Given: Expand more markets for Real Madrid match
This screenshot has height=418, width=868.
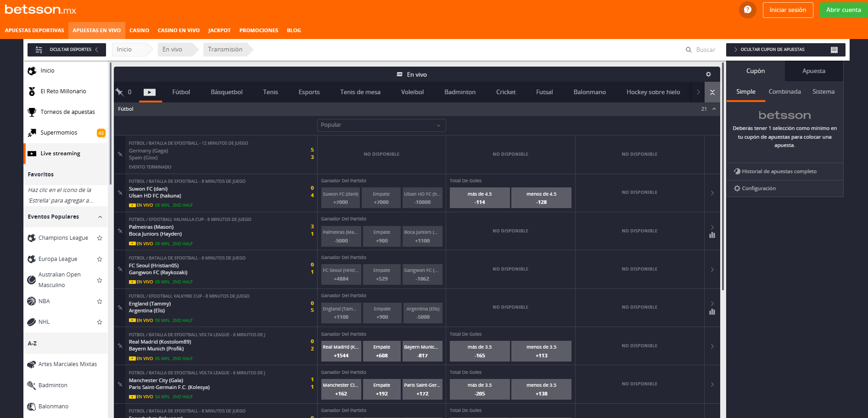Looking at the screenshot, I should coord(712,346).
